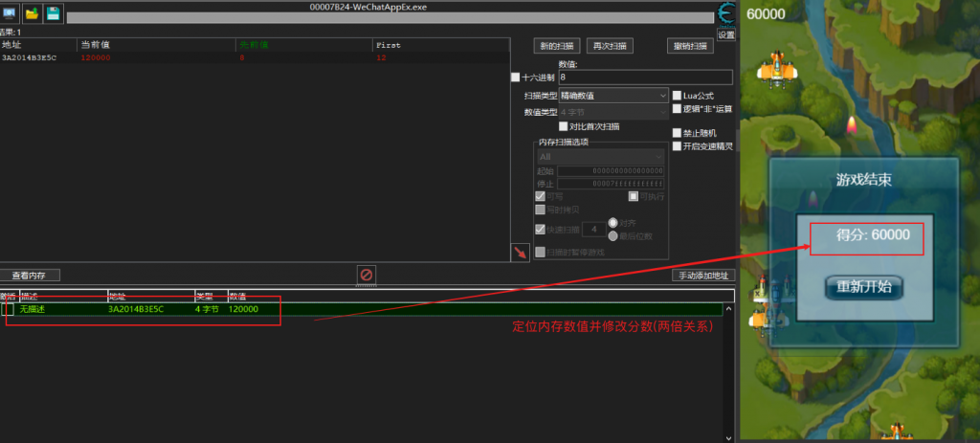
Task: Click fast scan alignment field showing 4
Action: [593, 230]
